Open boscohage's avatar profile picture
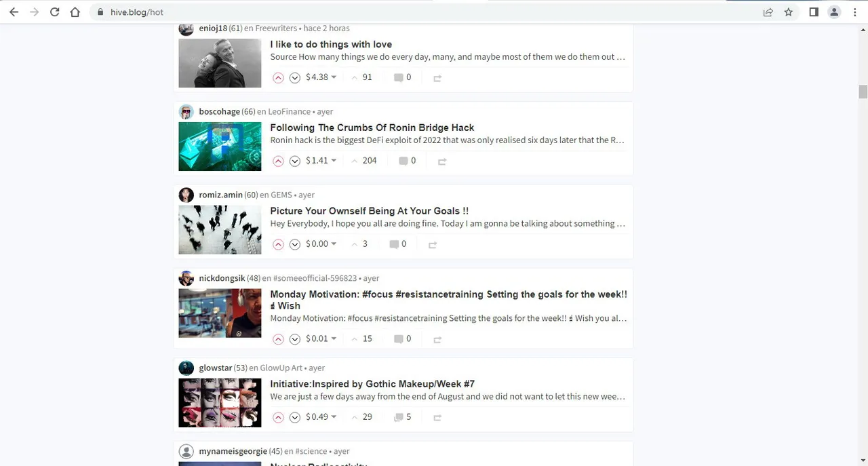Screen dimensions: 868x466 click(x=186, y=112)
